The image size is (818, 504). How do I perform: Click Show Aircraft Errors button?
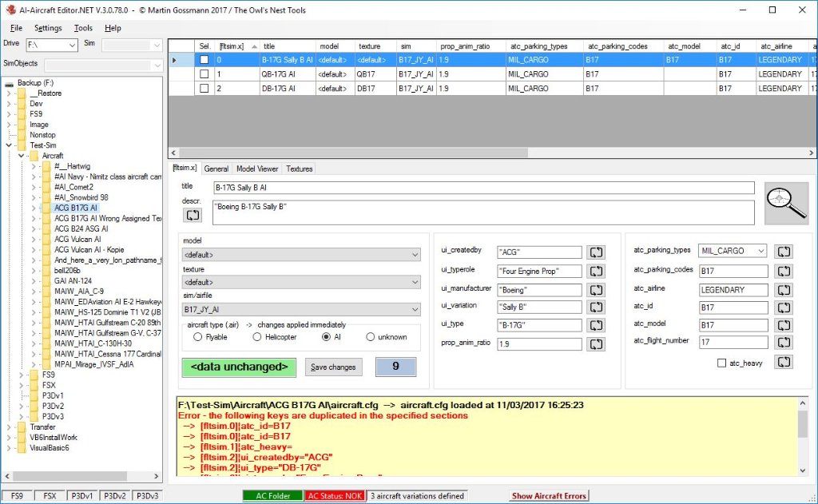click(x=549, y=496)
